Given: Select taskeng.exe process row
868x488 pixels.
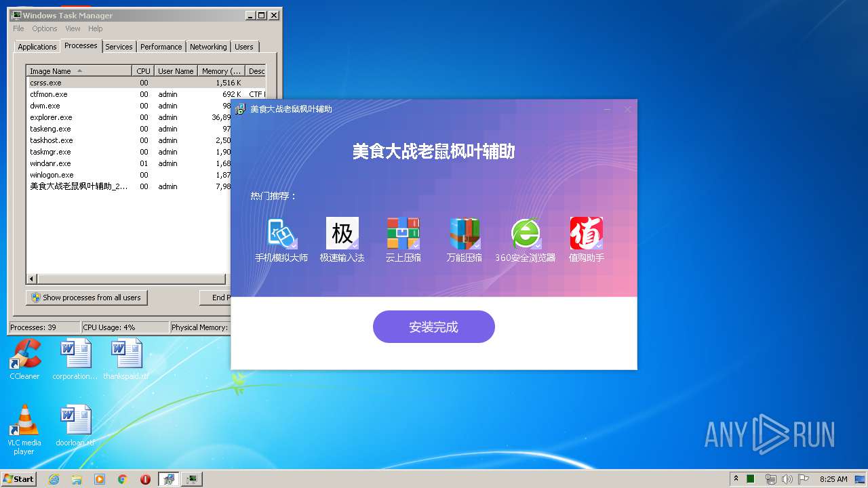Looking at the screenshot, I should point(129,129).
